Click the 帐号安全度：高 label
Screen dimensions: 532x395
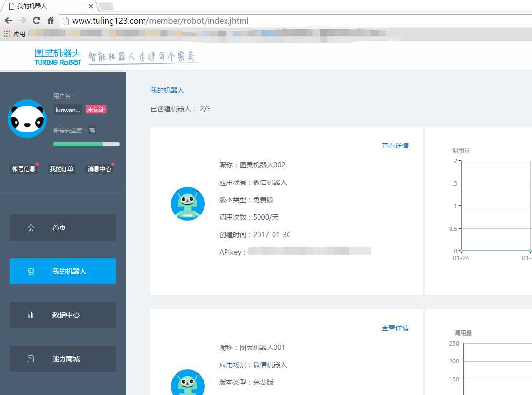pyautogui.click(x=74, y=131)
